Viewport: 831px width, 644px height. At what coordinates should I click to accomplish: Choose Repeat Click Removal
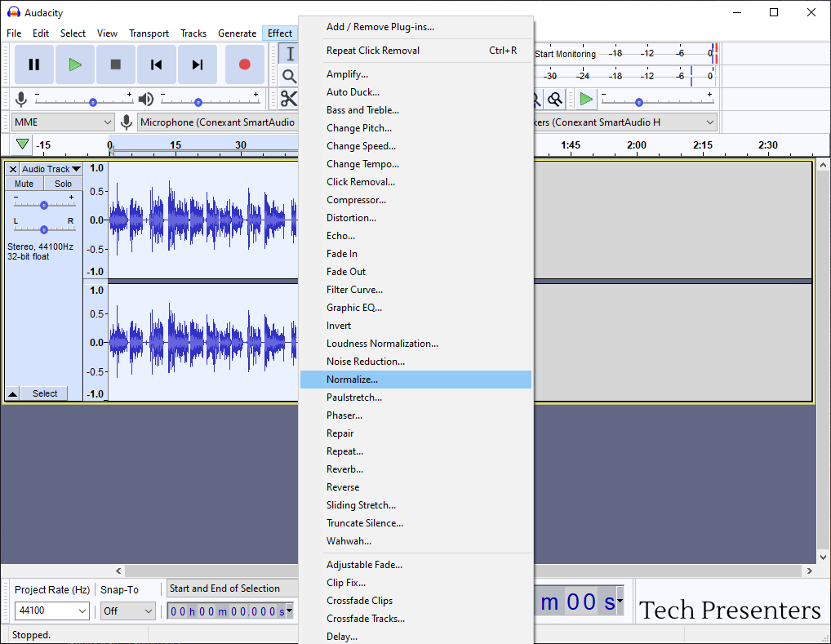[x=416, y=51]
